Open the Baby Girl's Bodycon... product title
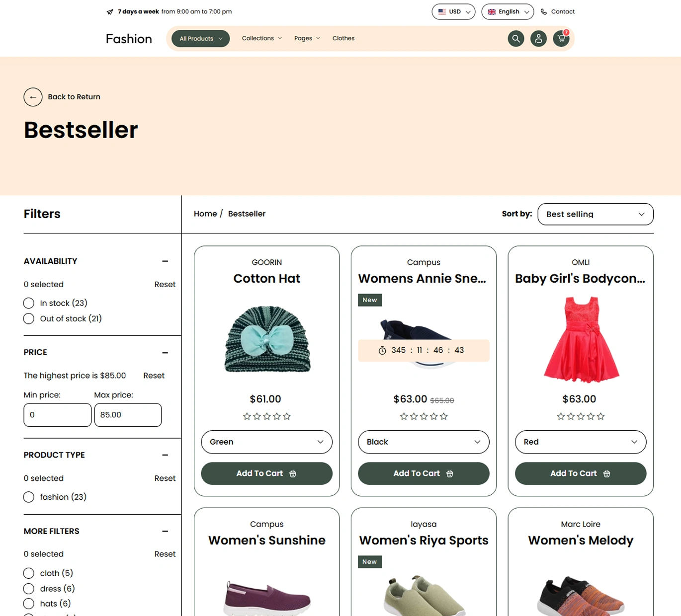 (x=580, y=279)
